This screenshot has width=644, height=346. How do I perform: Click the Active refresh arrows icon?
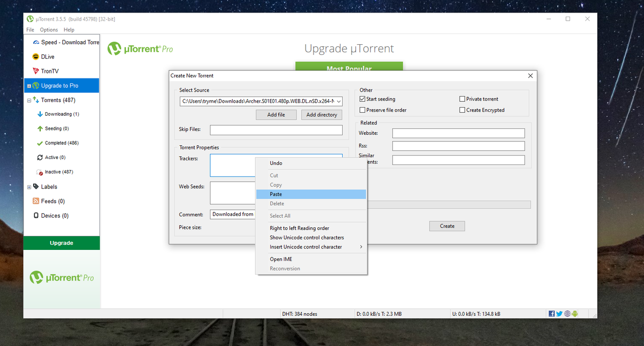(40, 157)
